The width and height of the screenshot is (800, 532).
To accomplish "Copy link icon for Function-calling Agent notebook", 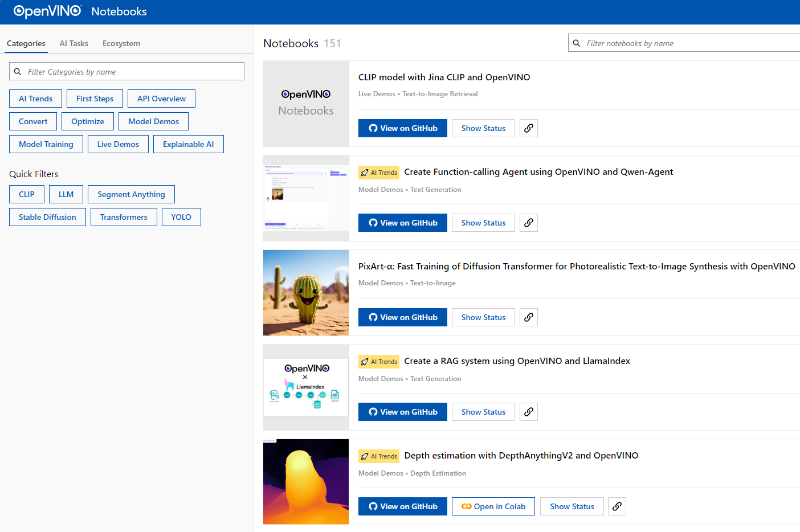I will tap(529, 223).
